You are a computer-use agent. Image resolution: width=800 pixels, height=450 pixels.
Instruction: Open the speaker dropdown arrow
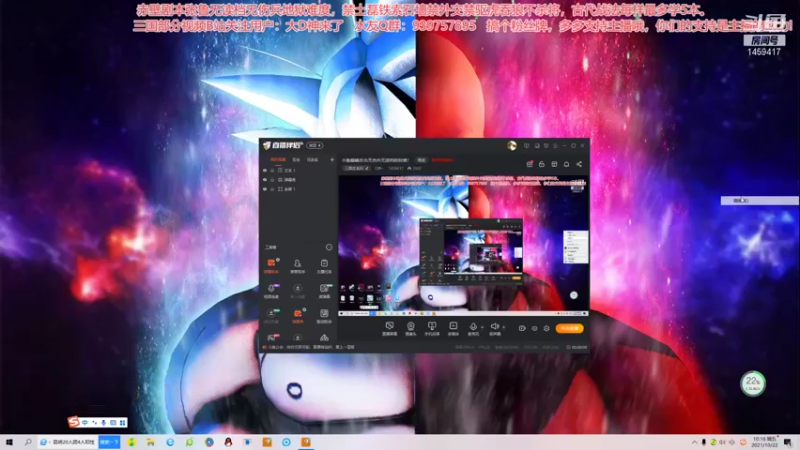click(x=504, y=327)
